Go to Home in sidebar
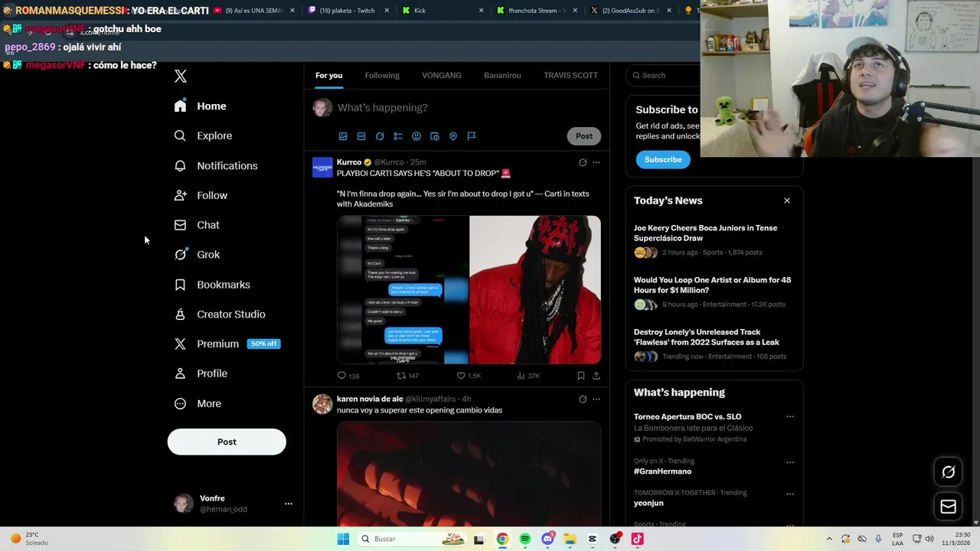The width and height of the screenshot is (980, 551). point(201,106)
